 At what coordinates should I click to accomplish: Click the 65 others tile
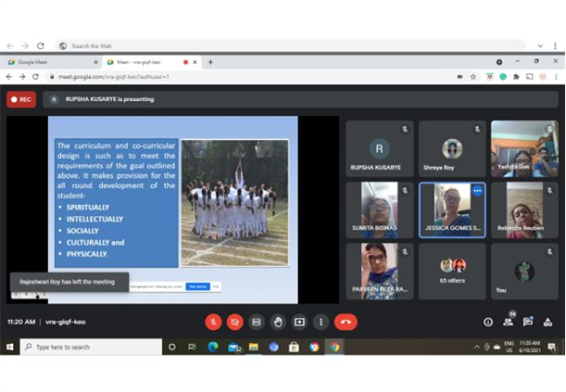pyautogui.click(x=452, y=271)
